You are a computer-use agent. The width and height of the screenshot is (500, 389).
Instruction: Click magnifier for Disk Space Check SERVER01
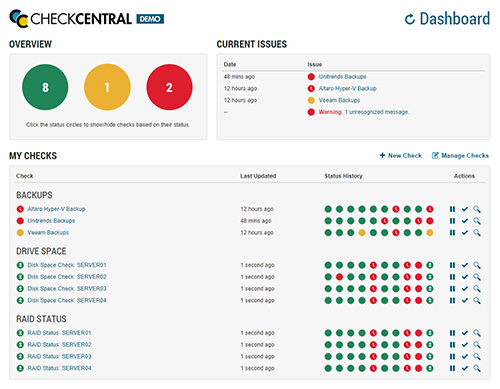click(x=477, y=265)
